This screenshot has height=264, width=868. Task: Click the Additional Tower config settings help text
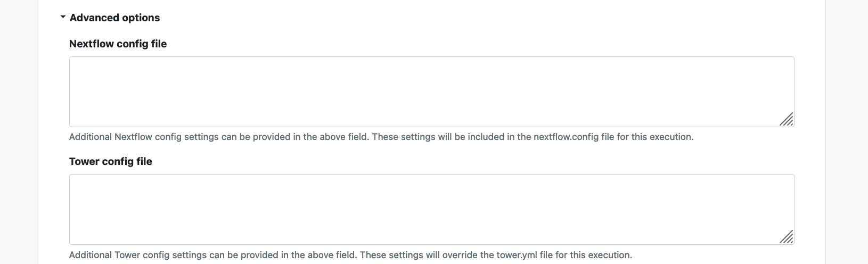point(350,255)
